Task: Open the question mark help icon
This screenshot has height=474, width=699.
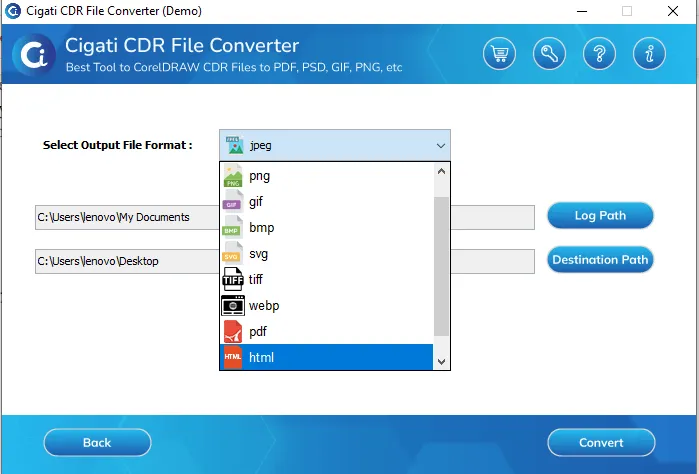Action: 599,54
